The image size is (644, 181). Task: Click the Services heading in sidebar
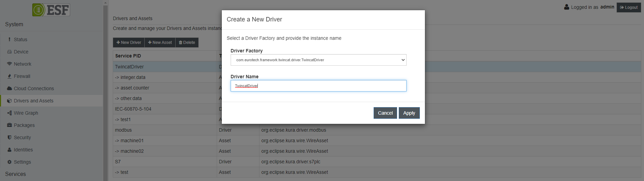pos(15,174)
